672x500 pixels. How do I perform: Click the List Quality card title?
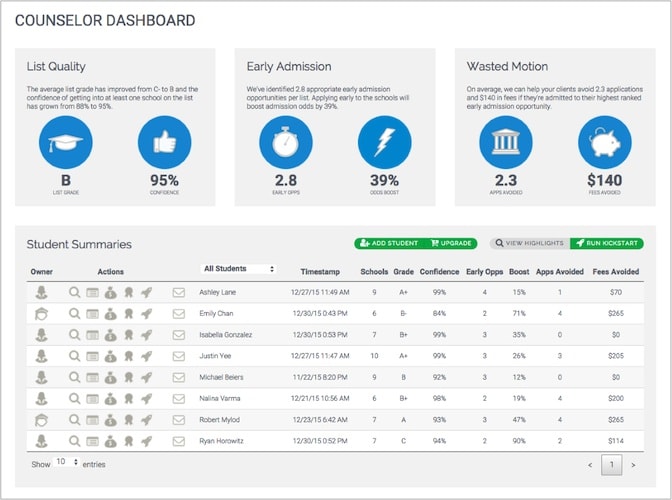56,67
